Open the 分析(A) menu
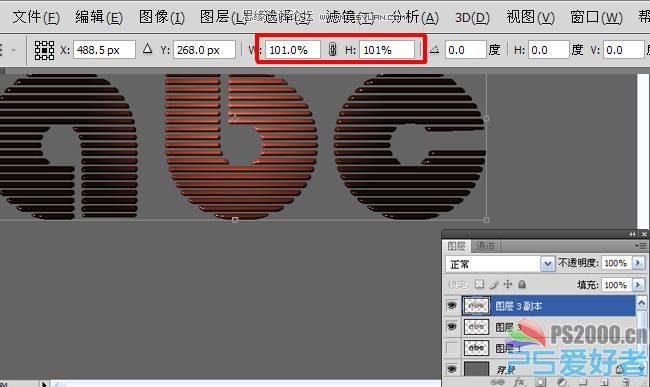Viewport: 650px width, 387px height. [415, 17]
